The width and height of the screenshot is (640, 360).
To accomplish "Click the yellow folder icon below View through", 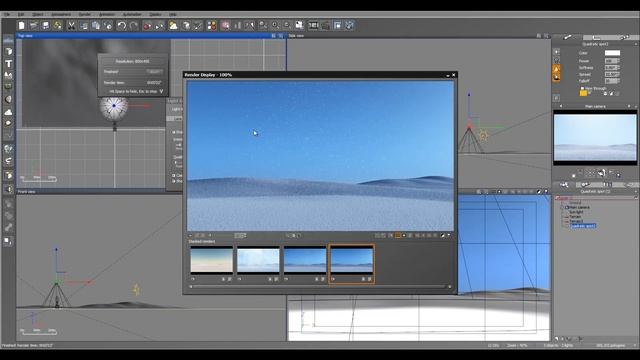I will pos(583,93).
